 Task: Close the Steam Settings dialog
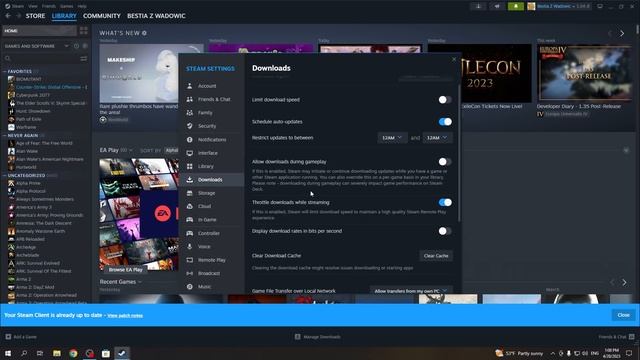(454, 60)
